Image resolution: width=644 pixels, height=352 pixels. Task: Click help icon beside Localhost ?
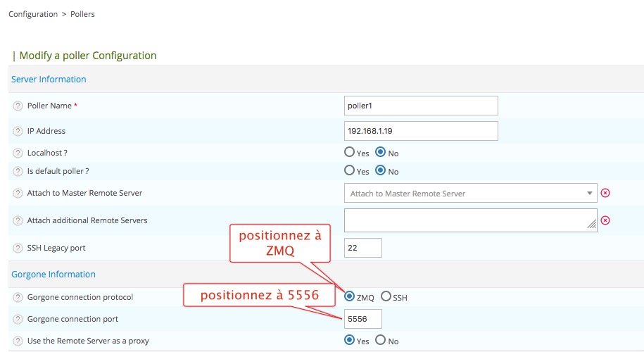tap(18, 153)
